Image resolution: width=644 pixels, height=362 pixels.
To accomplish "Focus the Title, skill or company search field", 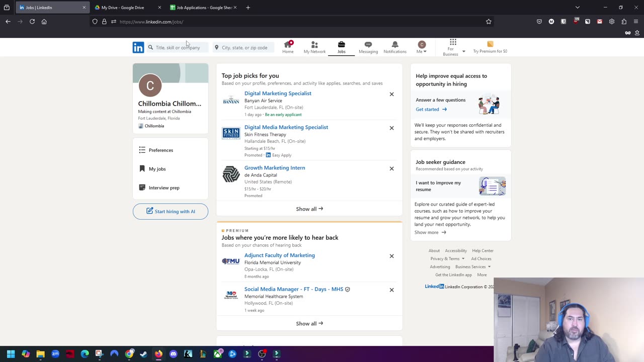I will 178,47.
